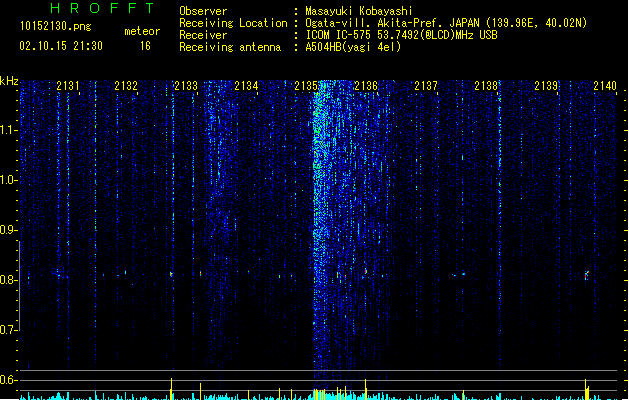This screenshot has width=629, height=400.
Task: Click the 'Receiver' field label
Action: (203, 35)
